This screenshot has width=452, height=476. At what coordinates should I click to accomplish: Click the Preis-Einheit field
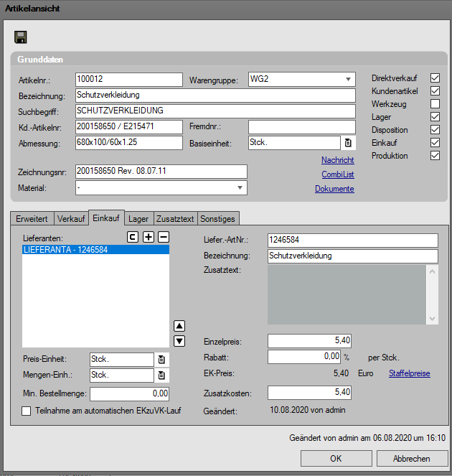click(x=122, y=360)
